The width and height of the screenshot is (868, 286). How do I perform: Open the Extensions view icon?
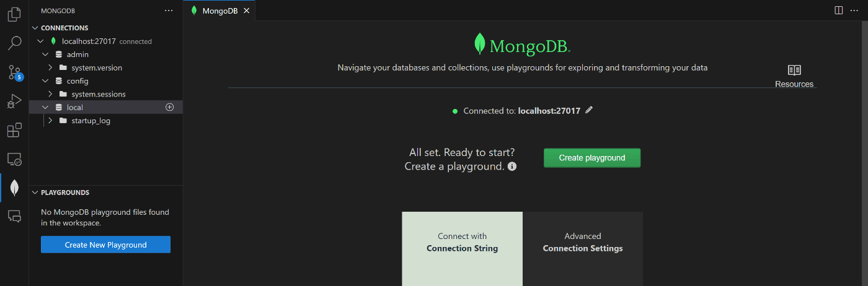coord(14,131)
